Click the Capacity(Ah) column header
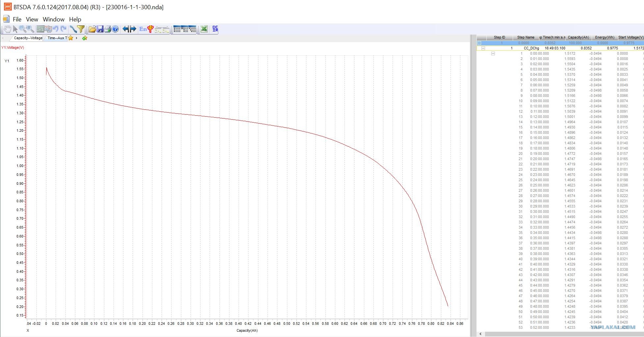The image size is (644, 337). click(x=578, y=37)
